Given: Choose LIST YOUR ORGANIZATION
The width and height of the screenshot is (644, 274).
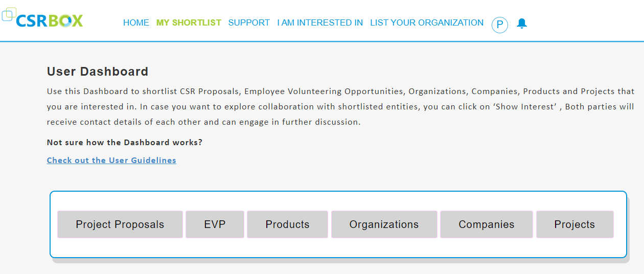Looking at the screenshot, I should (x=427, y=23).
